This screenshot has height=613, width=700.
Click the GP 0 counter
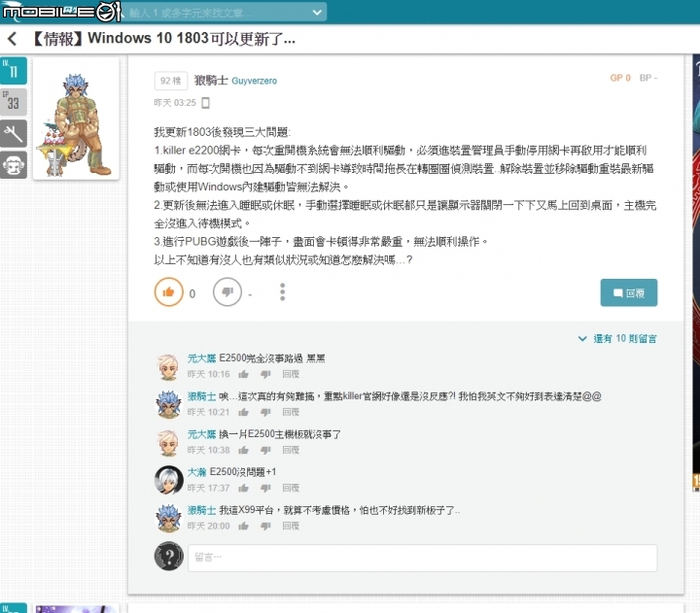(620, 78)
